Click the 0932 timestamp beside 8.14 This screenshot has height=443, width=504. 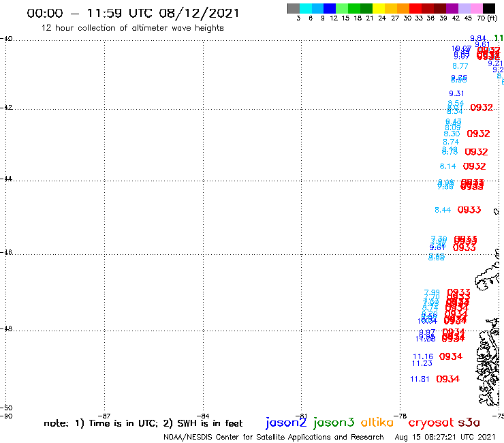475,166
